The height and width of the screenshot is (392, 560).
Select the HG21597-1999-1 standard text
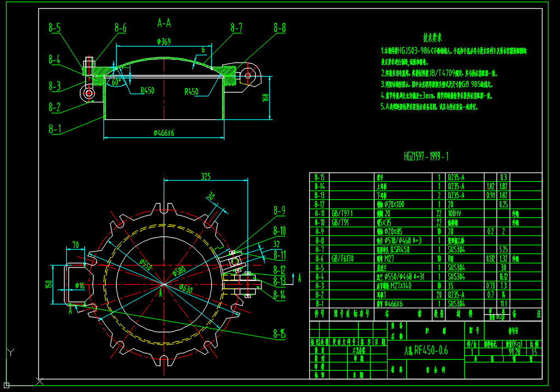point(426,157)
